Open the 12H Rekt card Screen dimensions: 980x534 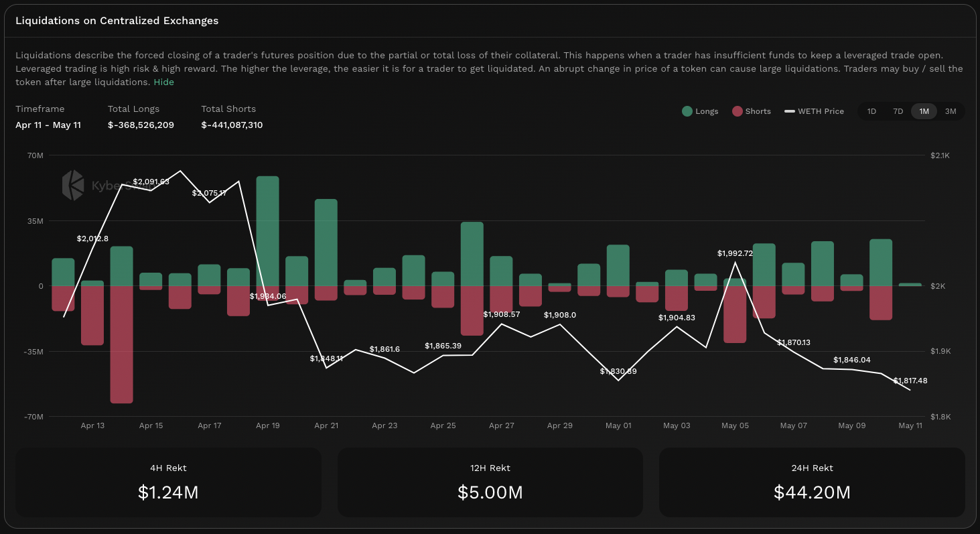tap(490, 482)
